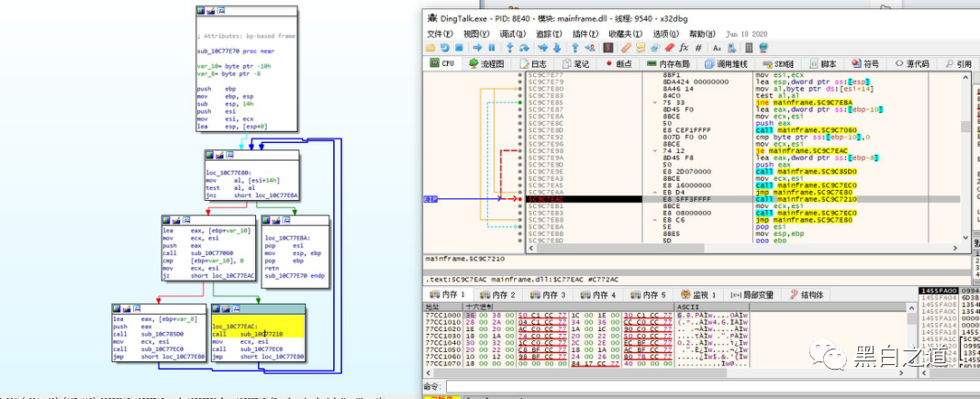
Task: Toggle breakpoint dot at address 5C9C7EAC
Action: (520, 199)
